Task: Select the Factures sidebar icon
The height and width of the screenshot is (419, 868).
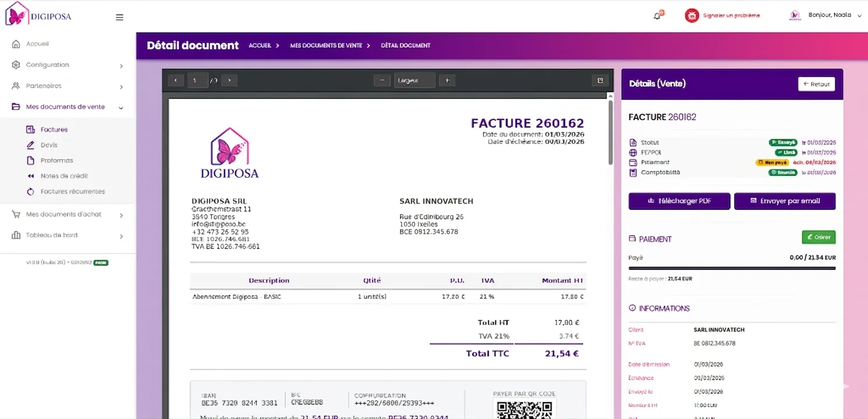Action: [x=32, y=129]
